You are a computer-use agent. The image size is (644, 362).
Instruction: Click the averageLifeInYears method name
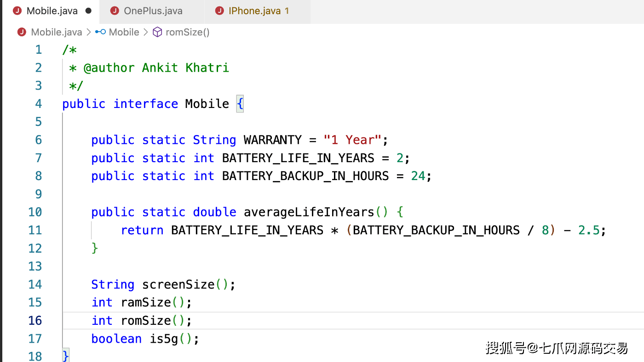[309, 212]
